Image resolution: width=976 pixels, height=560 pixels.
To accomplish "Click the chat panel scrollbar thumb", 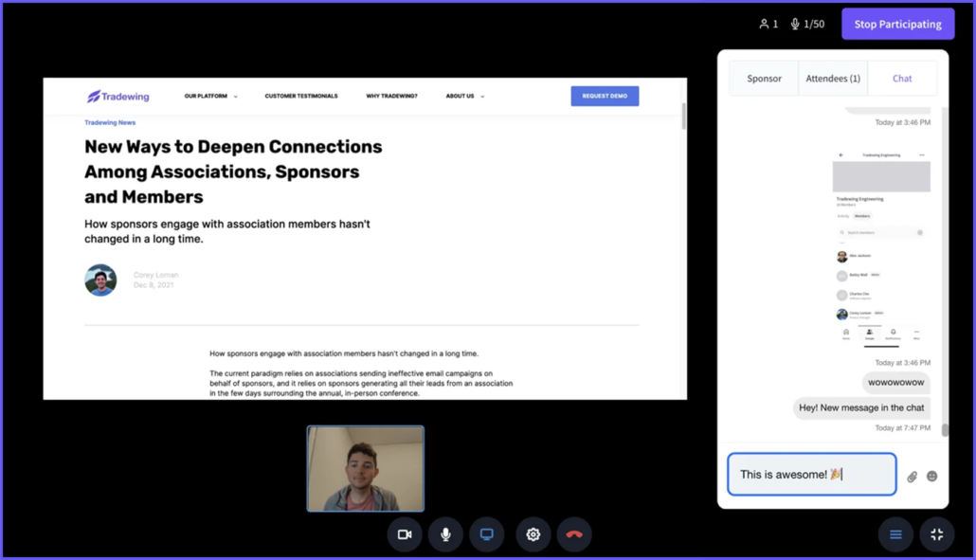I will (x=945, y=430).
